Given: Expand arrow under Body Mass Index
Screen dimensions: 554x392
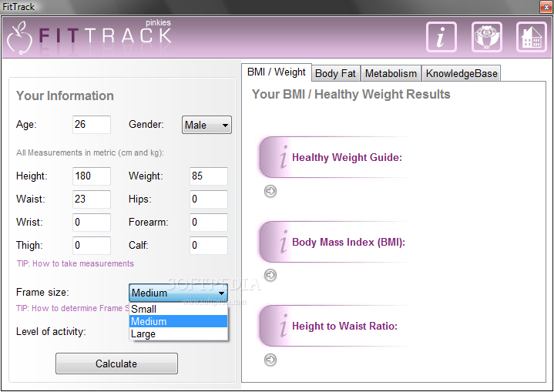Looking at the screenshot, I should coord(270,275).
